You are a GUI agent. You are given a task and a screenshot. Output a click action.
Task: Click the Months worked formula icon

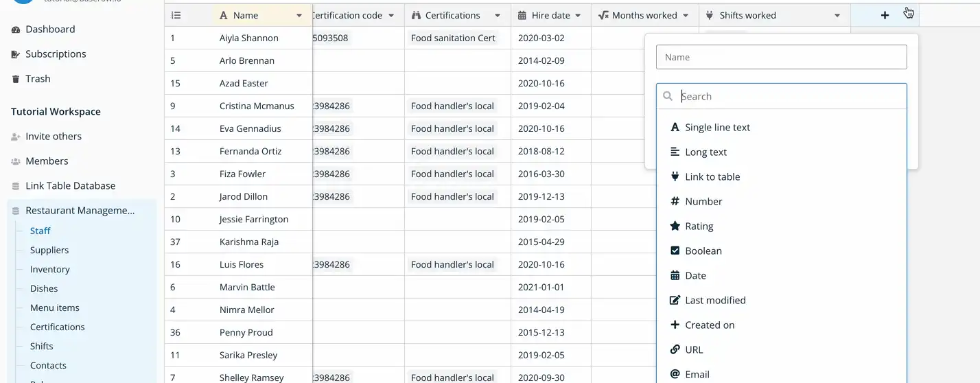[603, 15]
